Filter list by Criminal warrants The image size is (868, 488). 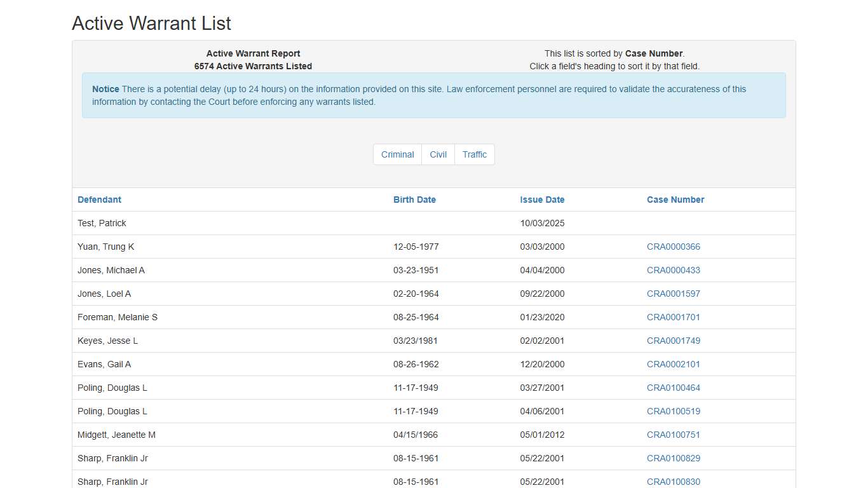[397, 154]
